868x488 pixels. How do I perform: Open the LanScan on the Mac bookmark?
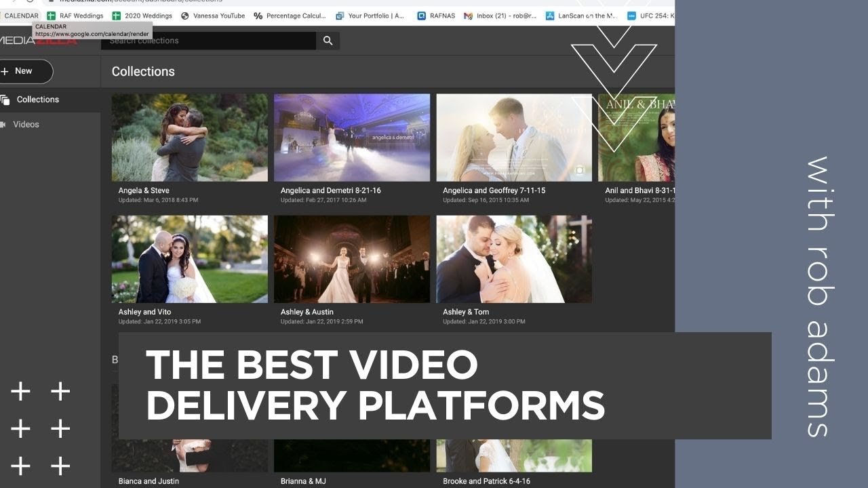581,16
